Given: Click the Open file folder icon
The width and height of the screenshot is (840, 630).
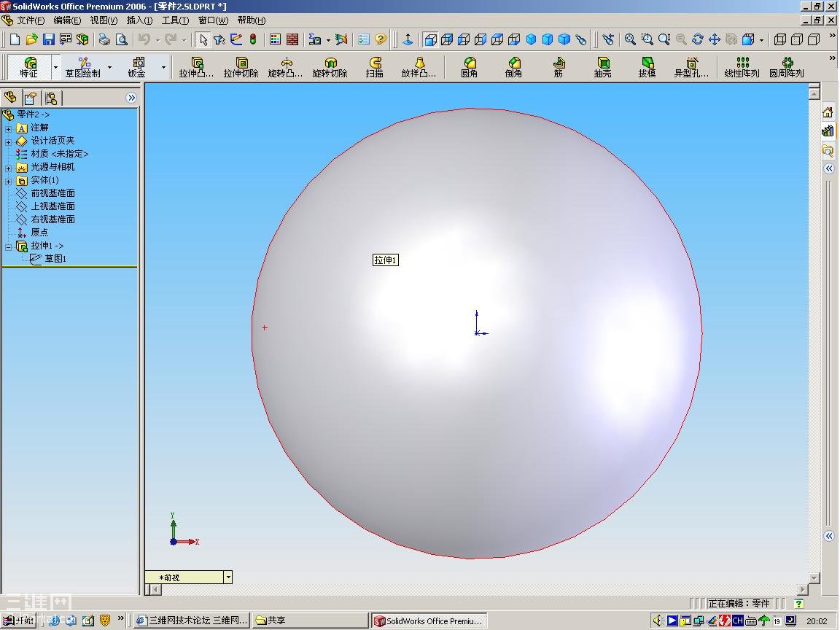Looking at the screenshot, I should pyautogui.click(x=32, y=39).
